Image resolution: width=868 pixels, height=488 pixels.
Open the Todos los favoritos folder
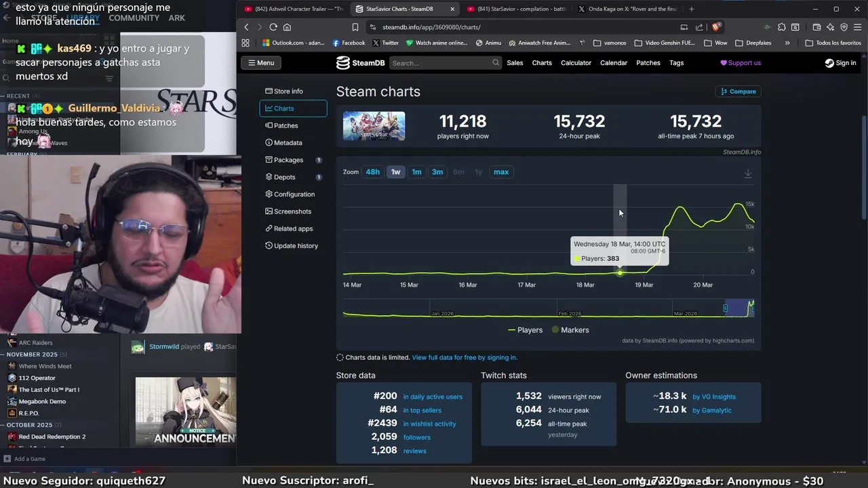pyautogui.click(x=833, y=43)
